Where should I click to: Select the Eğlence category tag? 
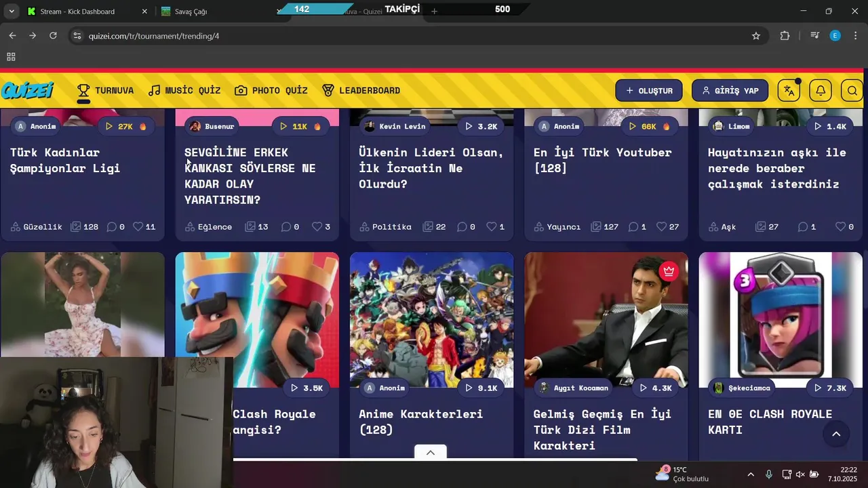pyautogui.click(x=208, y=226)
